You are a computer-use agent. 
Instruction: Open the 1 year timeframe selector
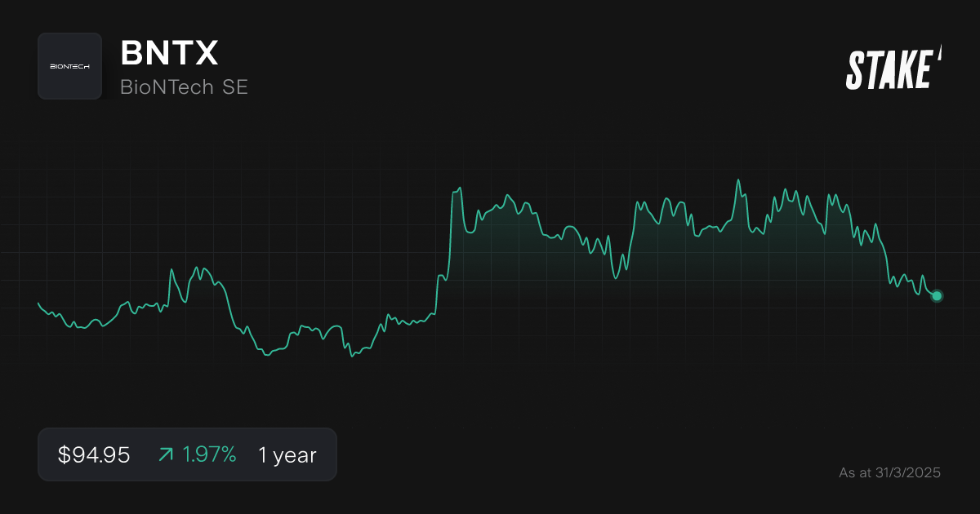pos(287,454)
